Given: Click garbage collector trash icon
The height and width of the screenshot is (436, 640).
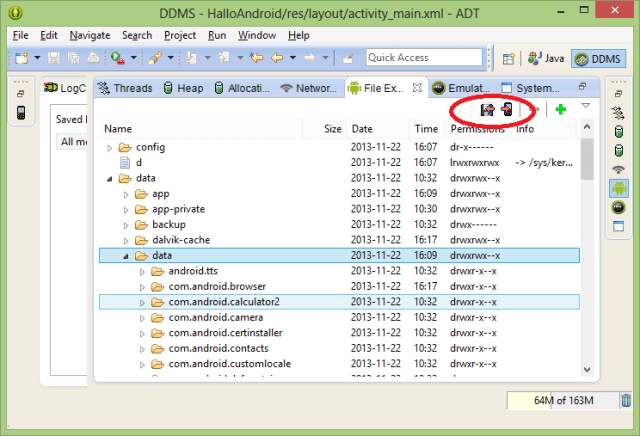Looking at the screenshot, I should 626,400.
